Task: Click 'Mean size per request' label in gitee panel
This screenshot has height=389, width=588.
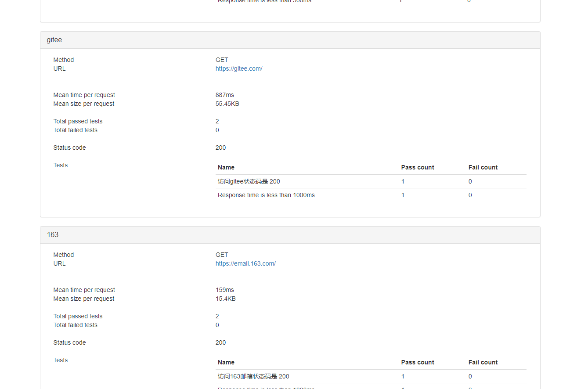Action: 84,104
